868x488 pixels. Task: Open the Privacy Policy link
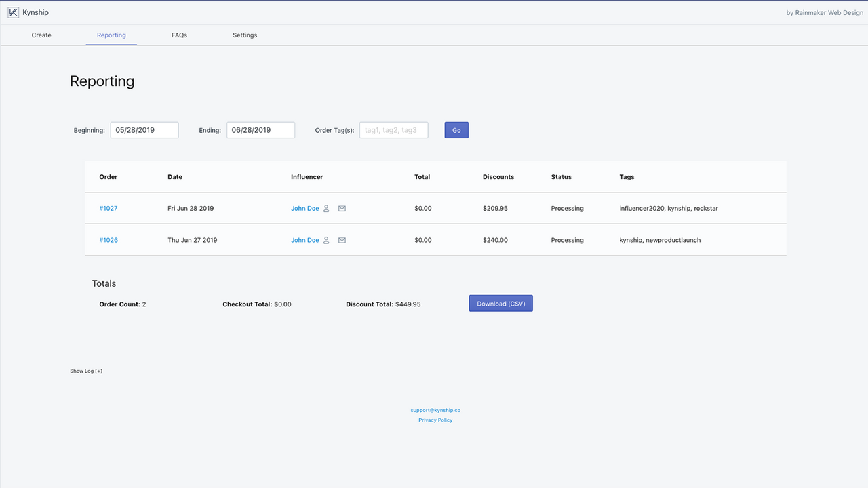(x=435, y=420)
